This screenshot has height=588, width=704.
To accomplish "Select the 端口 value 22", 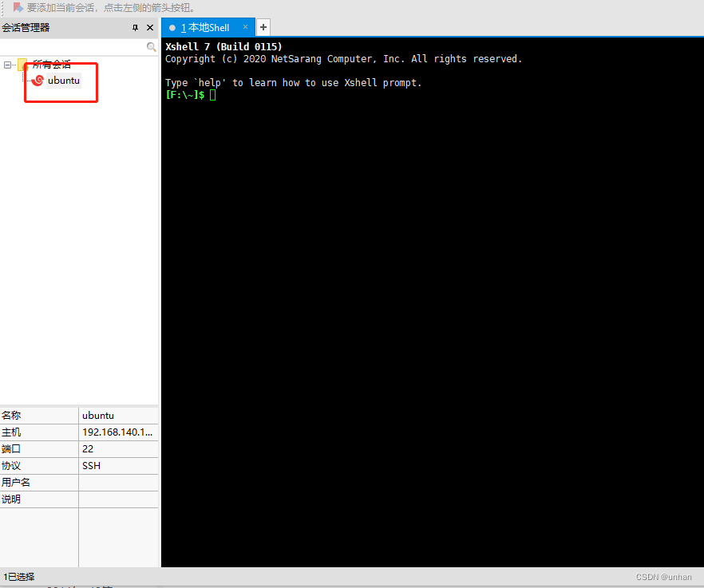I will pos(118,449).
